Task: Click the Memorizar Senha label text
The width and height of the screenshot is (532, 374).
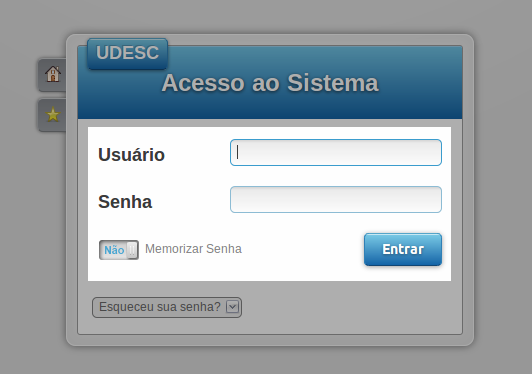Action: tap(193, 249)
